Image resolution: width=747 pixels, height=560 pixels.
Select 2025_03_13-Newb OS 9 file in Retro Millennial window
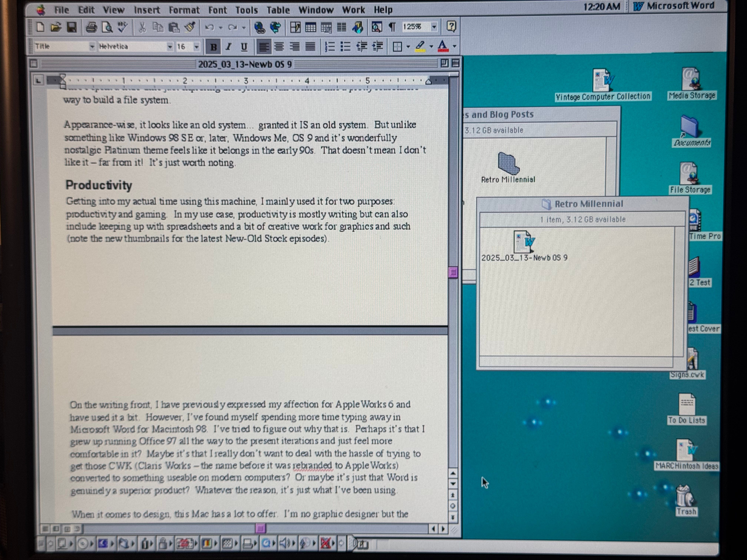(x=524, y=247)
